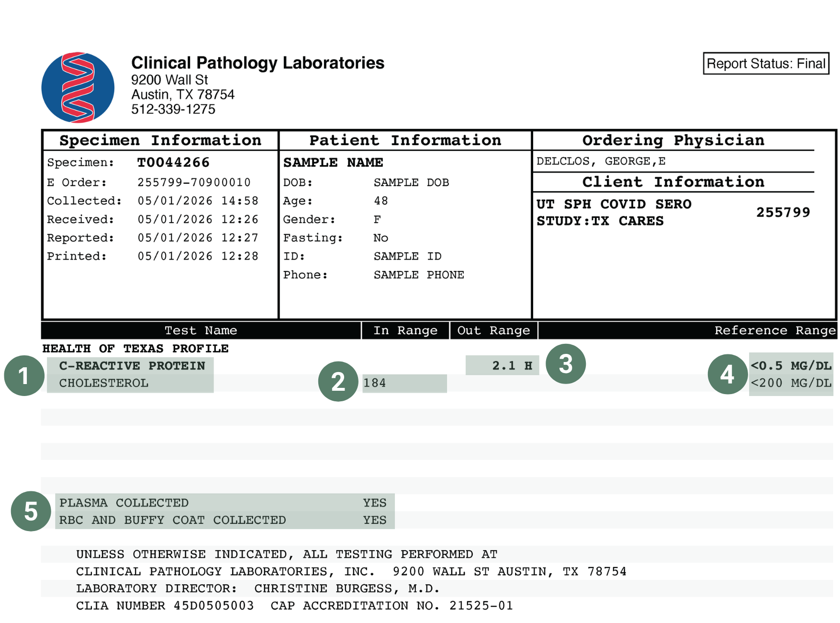This screenshot has height=623, width=840.
Task: Select the Reference Range column header
Action: point(688,330)
